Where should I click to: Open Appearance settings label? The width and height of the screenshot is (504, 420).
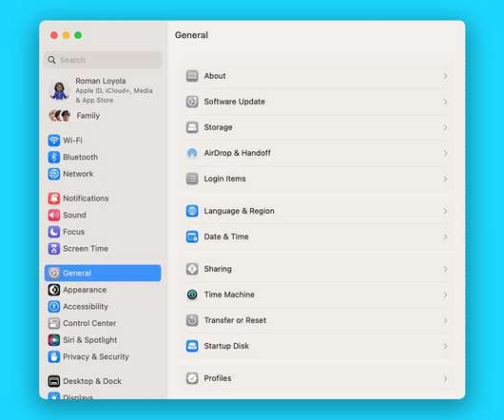85,290
